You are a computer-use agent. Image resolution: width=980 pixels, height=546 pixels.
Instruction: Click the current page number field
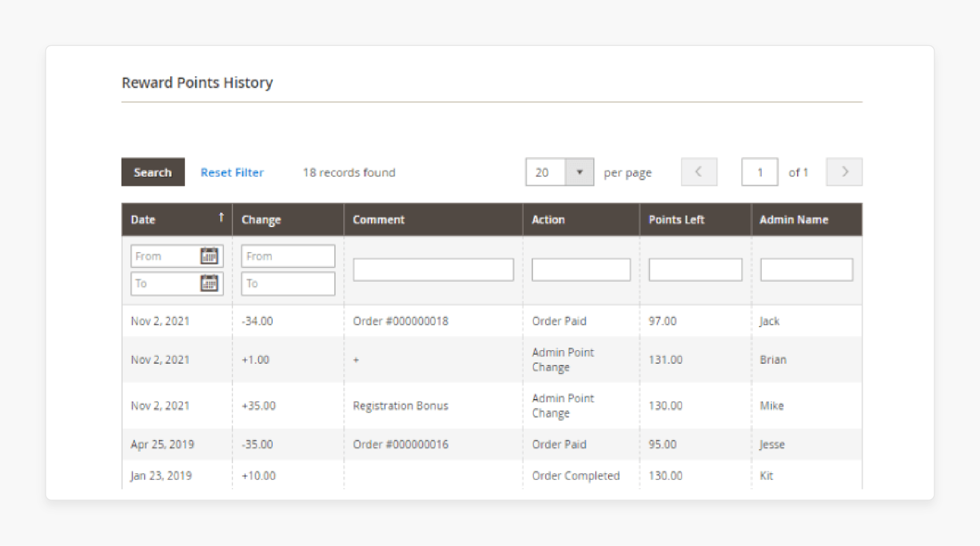point(760,172)
